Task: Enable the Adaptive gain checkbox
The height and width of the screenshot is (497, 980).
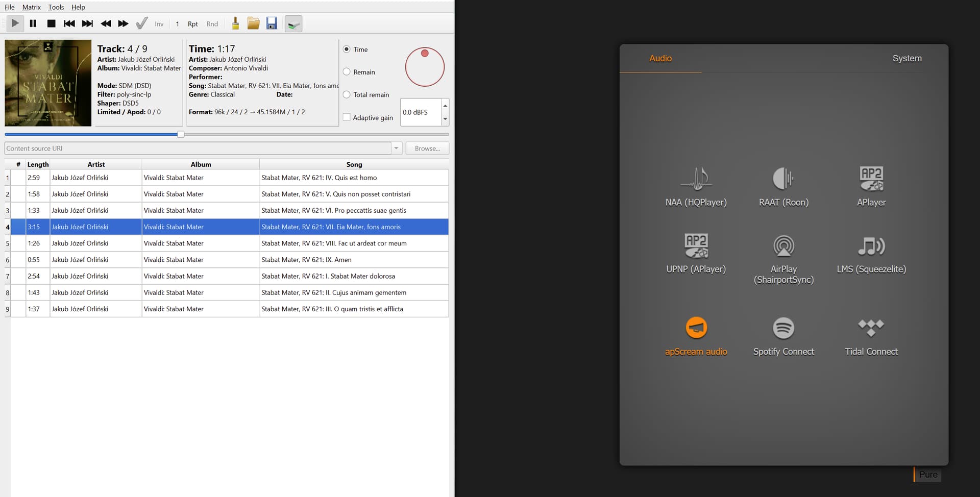Action: (x=347, y=117)
